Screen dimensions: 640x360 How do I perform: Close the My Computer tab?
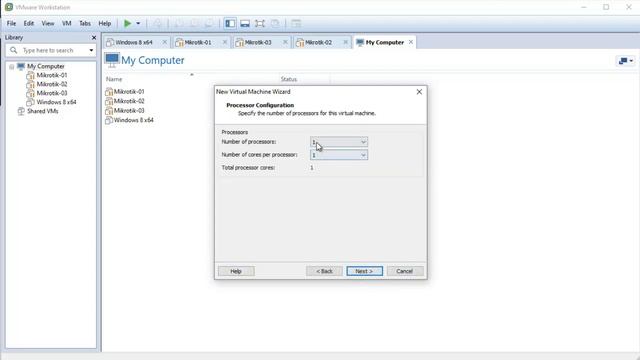(x=411, y=42)
